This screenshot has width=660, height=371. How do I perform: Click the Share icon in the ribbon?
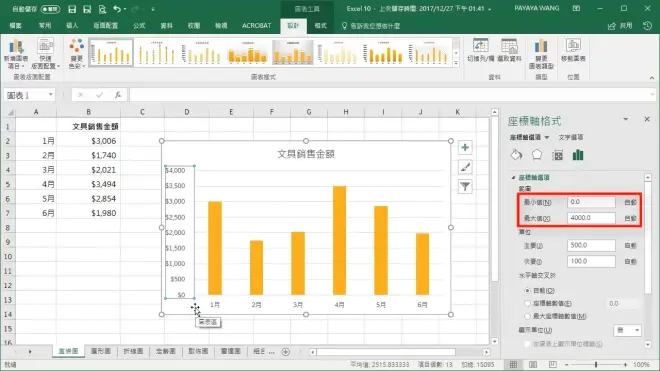[x=612, y=26]
